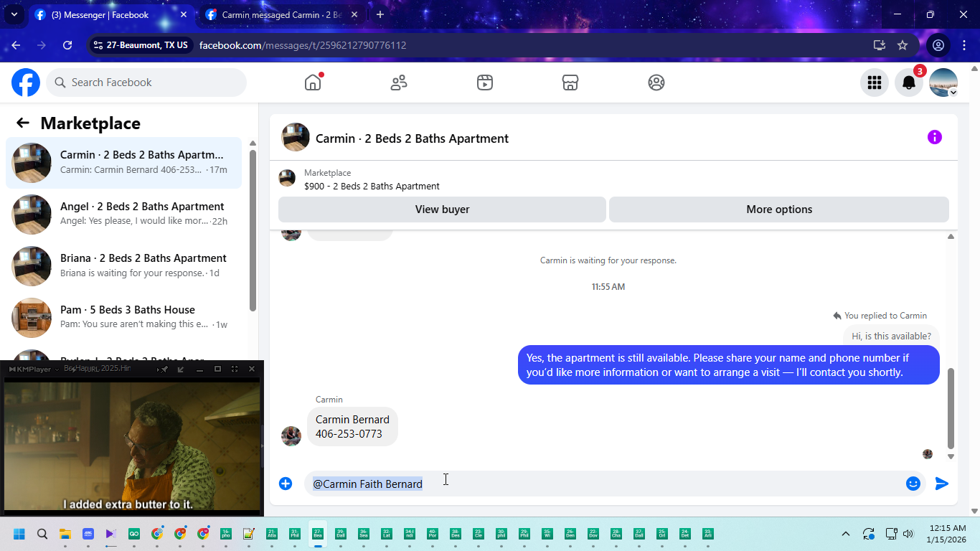Click the browser address bar URL
This screenshot has width=980, height=551.
[x=303, y=45]
